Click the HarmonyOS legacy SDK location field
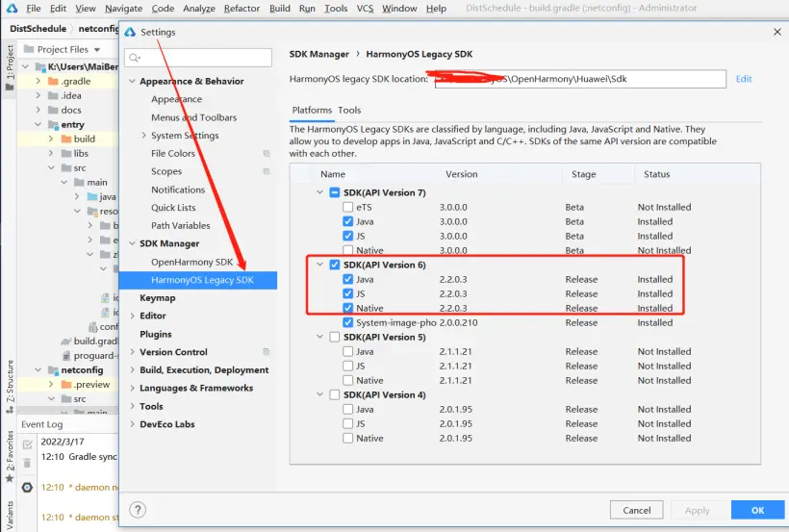 click(x=580, y=79)
